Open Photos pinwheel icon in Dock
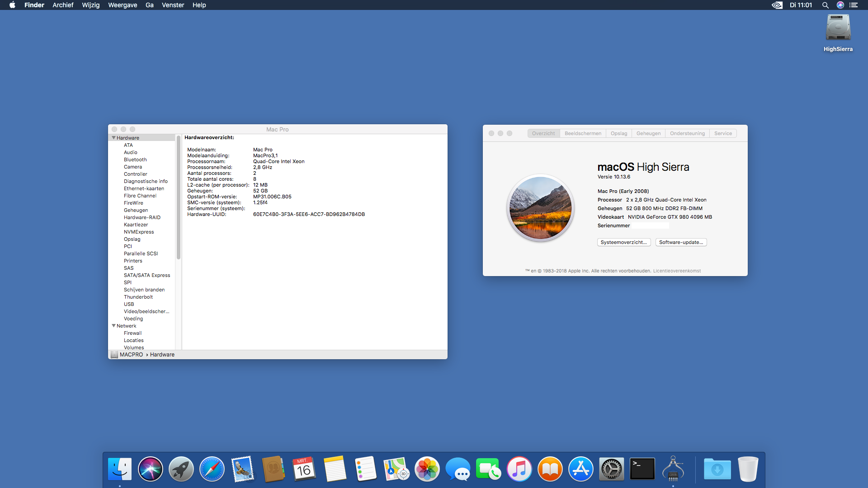Viewport: 868px width, 488px height. 427,469
